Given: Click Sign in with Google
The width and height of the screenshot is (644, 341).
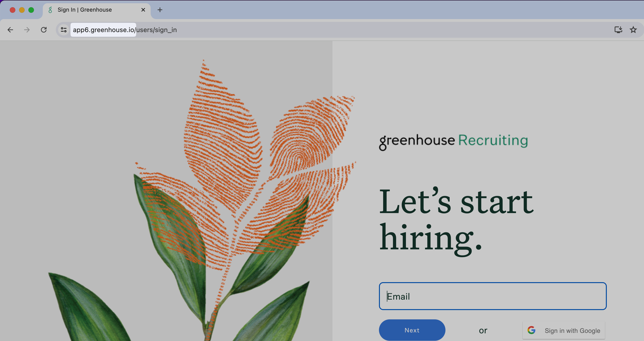Looking at the screenshot, I should (x=564, y=330).
